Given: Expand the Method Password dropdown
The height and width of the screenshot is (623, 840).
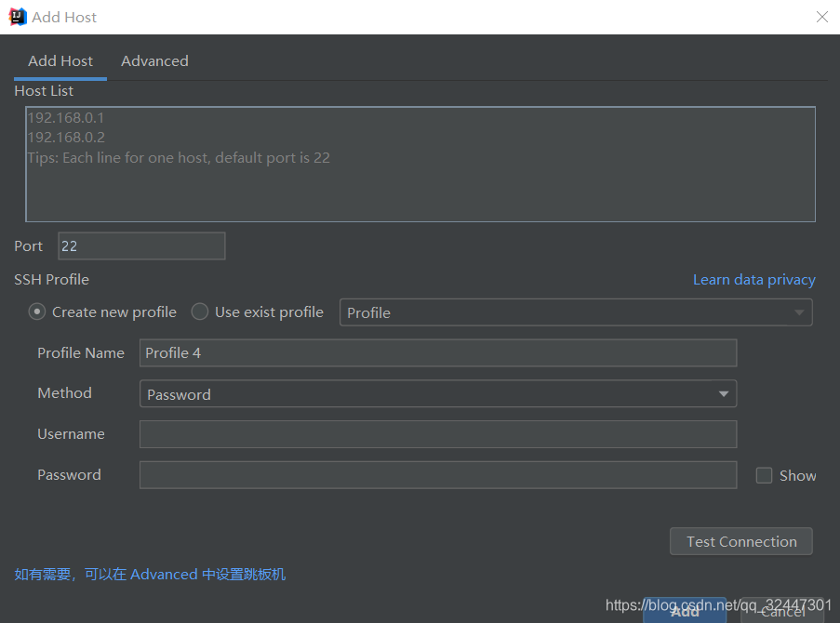Looking at the screenshot, I should 438,393.
